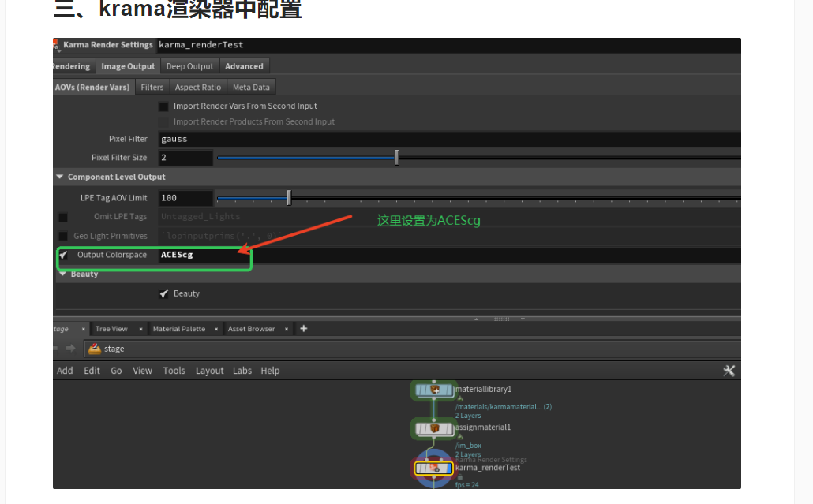Image resolution: width=813 pixels, height=504 pixels.
Task: Click the Pixel Filter Size slider handle
Action: [396, 158]
